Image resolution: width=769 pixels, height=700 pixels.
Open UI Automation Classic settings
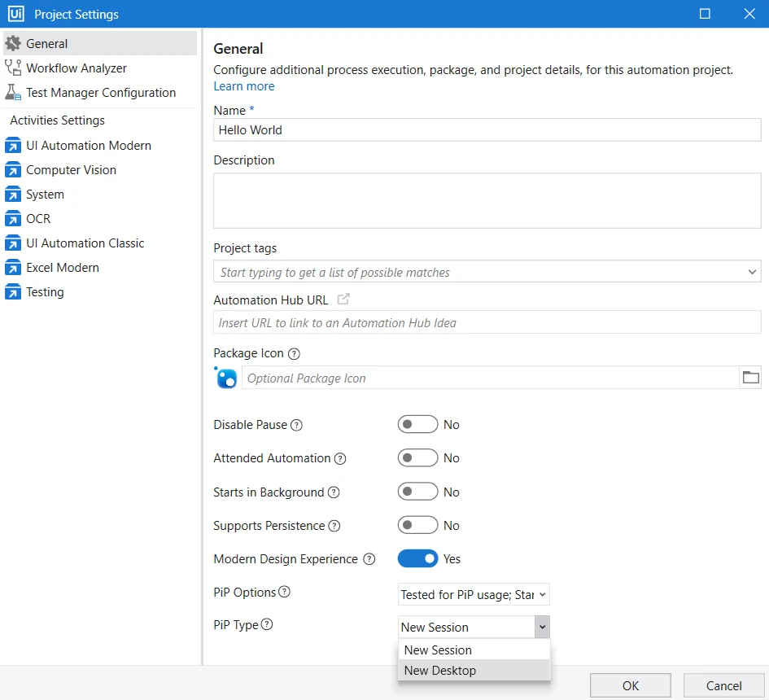pyautogui.click(x=100, y=243)
